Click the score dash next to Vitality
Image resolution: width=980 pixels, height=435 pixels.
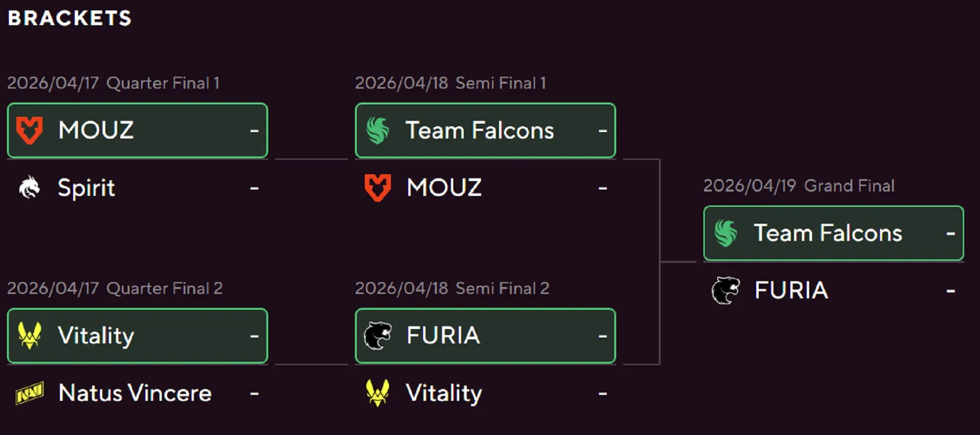(x=255, y=336)
